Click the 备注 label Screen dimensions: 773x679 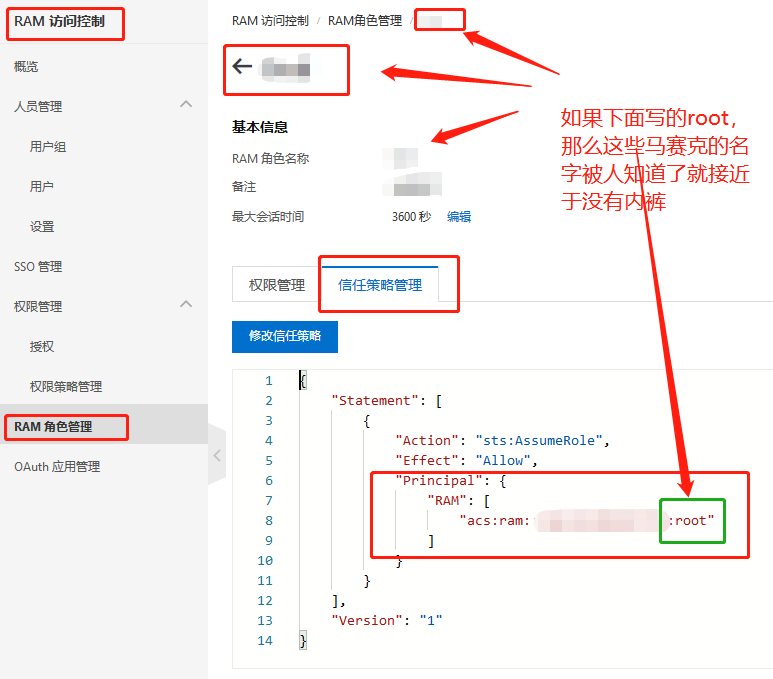point(244,187)
